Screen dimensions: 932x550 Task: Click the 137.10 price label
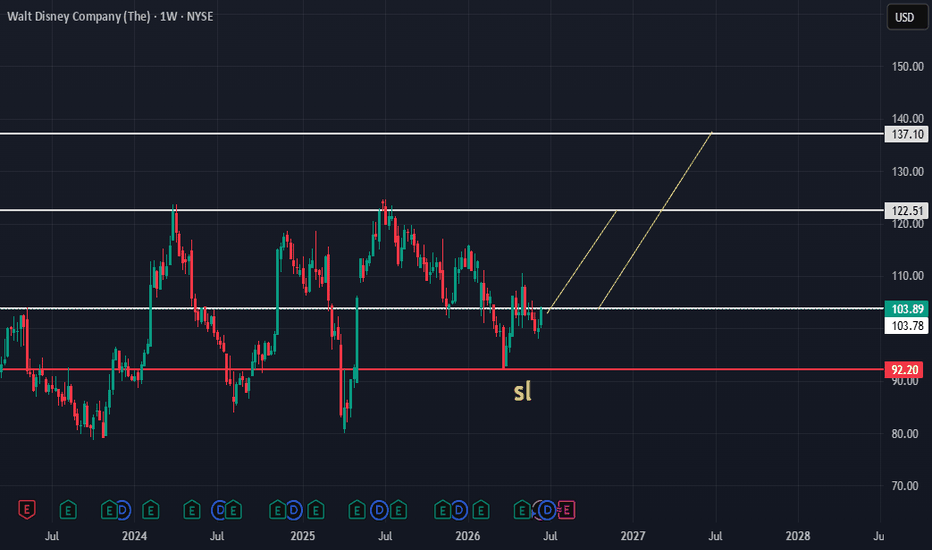pos(906,134)
